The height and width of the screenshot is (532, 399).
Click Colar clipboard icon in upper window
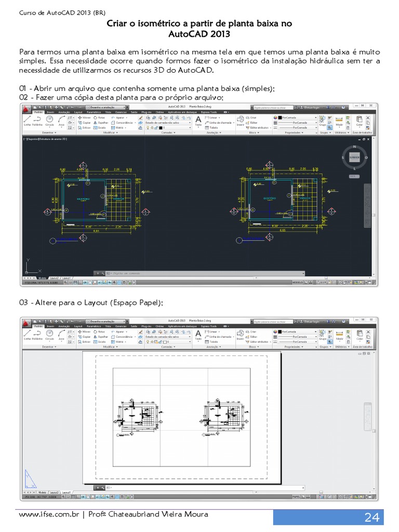click(x=359, y=121)
